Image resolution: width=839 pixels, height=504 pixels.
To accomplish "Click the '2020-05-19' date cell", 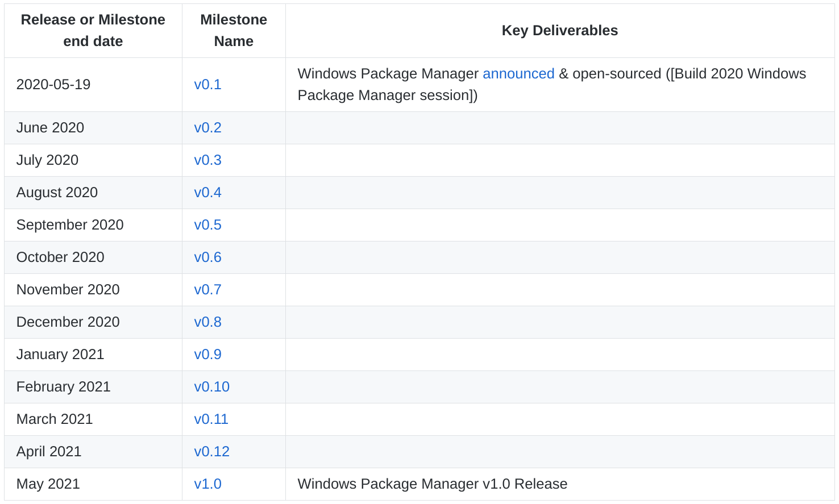I will click(93, 85).
